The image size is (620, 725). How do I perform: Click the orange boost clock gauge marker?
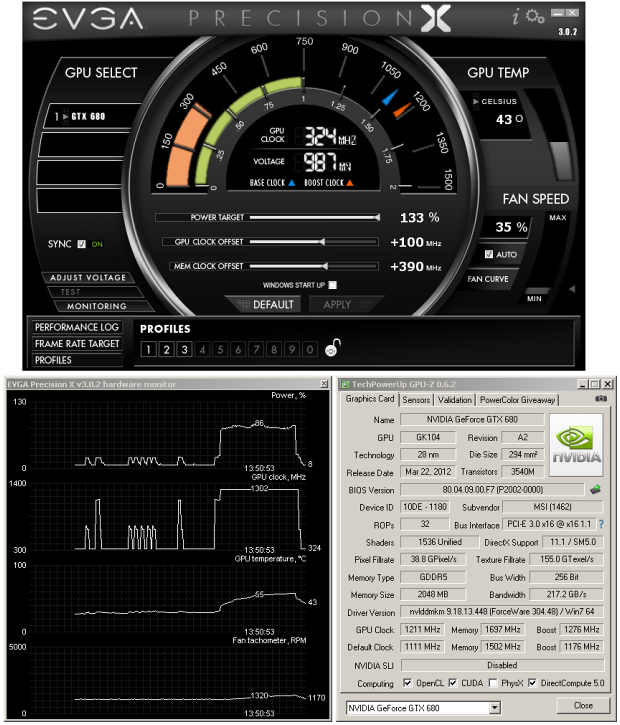pos(402,110)
